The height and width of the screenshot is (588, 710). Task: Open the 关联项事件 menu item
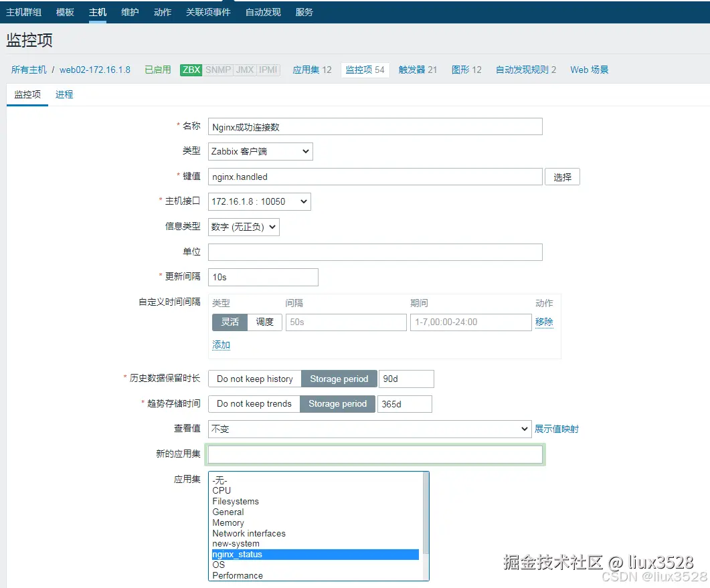tap(208, 12)
